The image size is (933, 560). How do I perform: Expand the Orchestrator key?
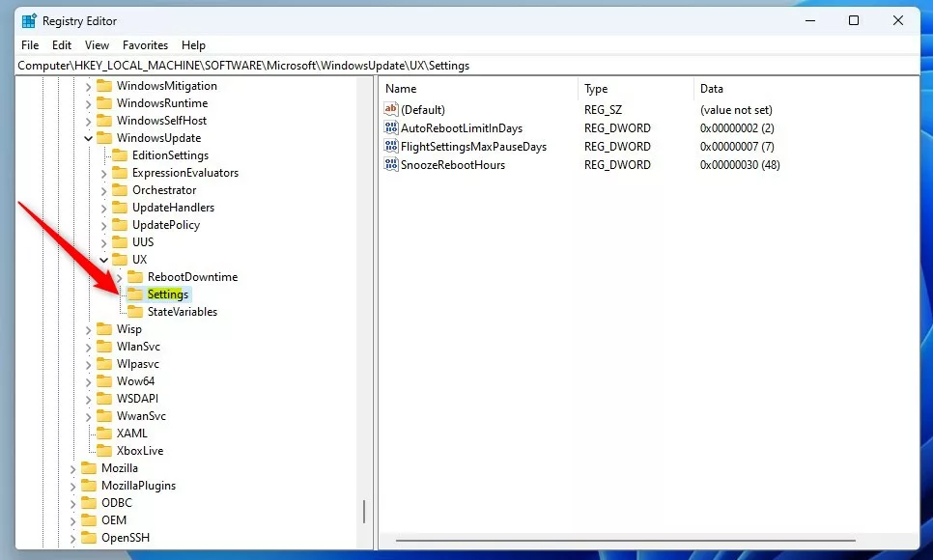pyautogui.click(x=103, y=190)
